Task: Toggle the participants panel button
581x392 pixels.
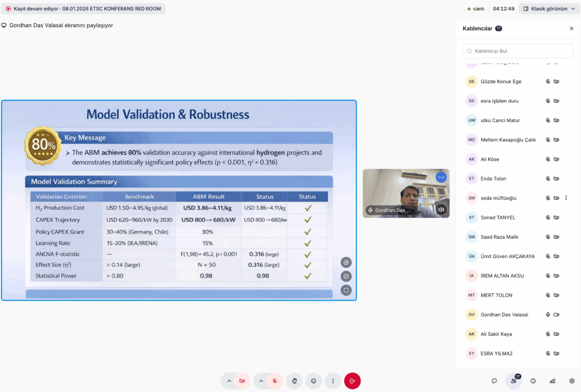Action: coord(513,381)
